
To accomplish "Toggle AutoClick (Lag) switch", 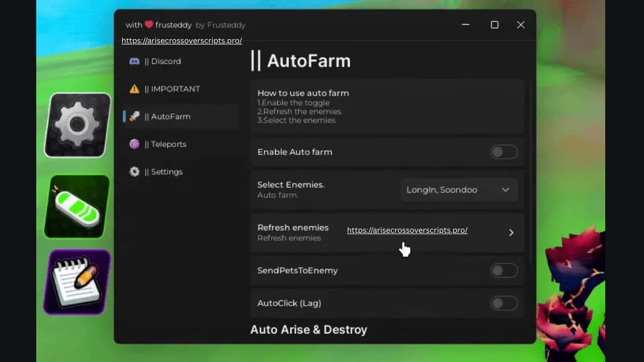I will click(504, 303).
